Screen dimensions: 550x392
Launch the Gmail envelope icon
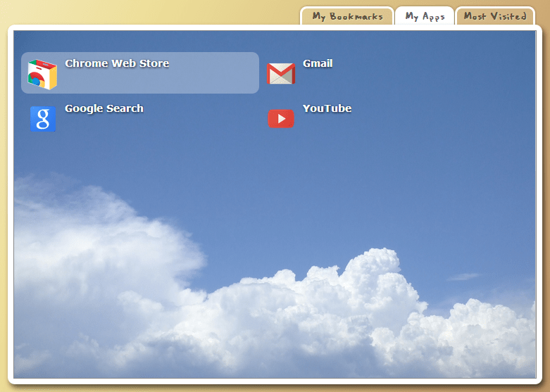pyautogui.click(x=280, y=74)
